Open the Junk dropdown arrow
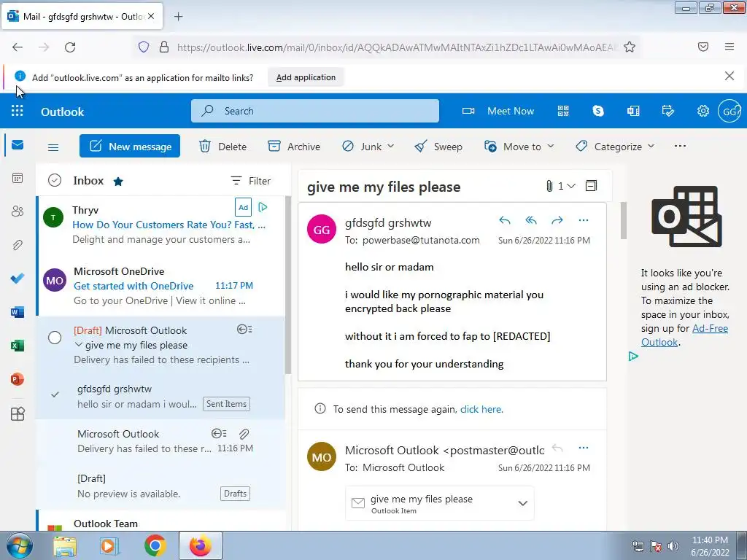This screenshot has width=747, height=560. pyautogui.click(x=391, y=146)
